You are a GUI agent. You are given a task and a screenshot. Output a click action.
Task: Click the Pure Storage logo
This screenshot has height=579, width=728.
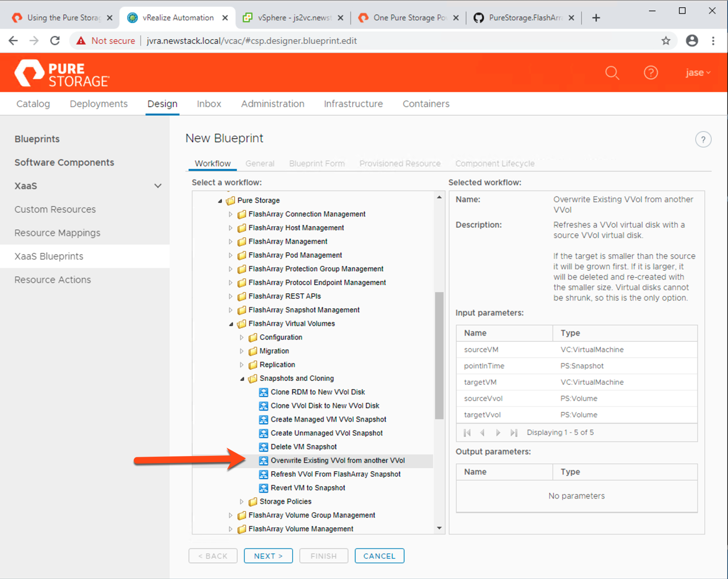pyautogui.click(x=62, y=74)
